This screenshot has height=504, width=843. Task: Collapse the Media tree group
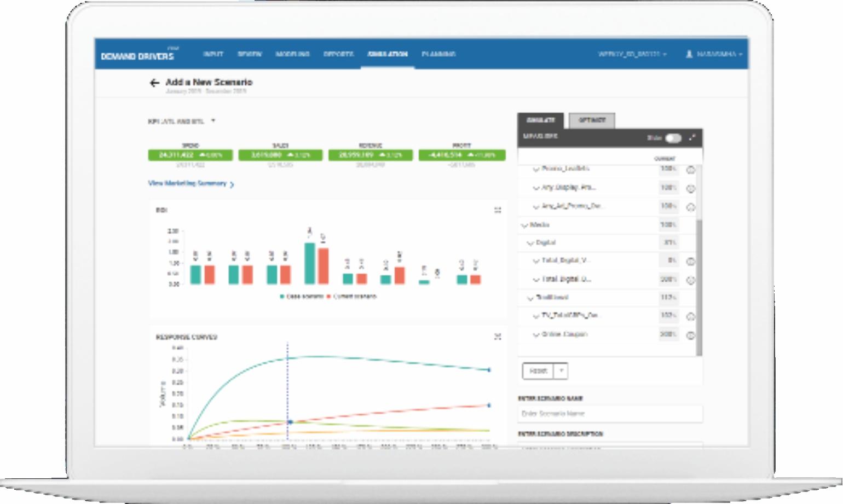pos(524,225)
